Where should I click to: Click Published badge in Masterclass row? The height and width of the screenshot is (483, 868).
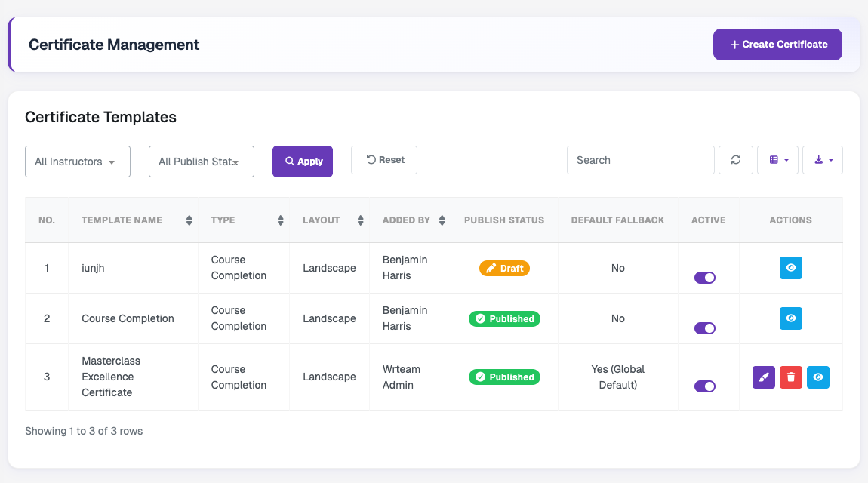(504, 377)
